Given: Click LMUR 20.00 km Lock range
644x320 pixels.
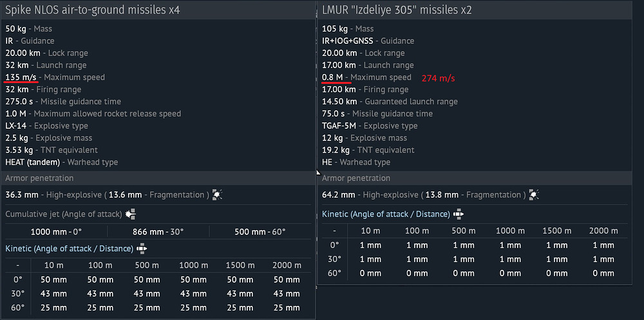Looking at the screenshot, I should [363, 53].
